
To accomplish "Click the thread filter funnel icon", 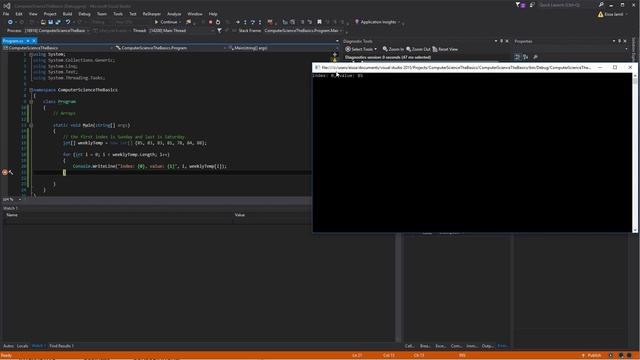I will (220, 31).
